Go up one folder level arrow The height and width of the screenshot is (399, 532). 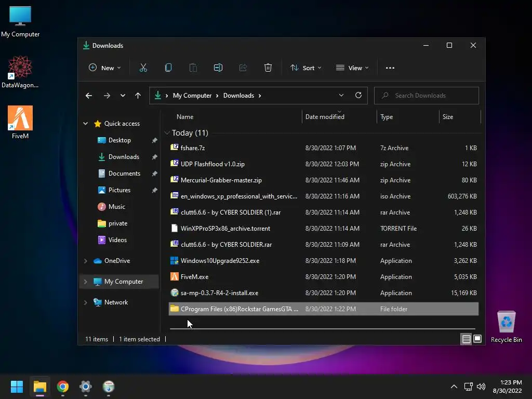138,96
